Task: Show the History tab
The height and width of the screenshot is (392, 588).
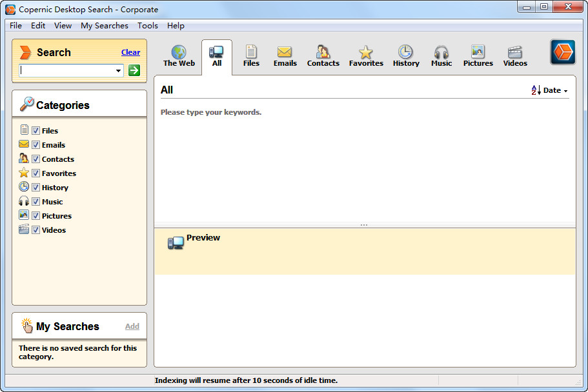Action: tap(406, 57)
